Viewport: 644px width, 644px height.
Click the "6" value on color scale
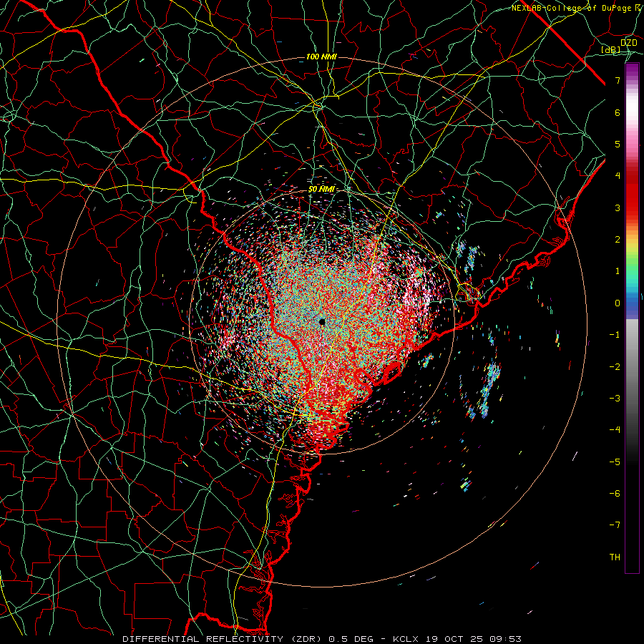pyautogui.click(x=618, y=112)
